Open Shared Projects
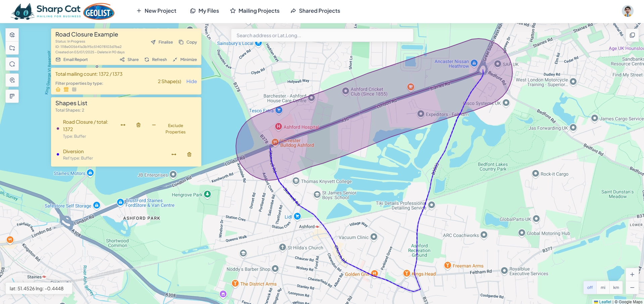The height and width of the screenshot is (304, 644). [x=315, y=11]
